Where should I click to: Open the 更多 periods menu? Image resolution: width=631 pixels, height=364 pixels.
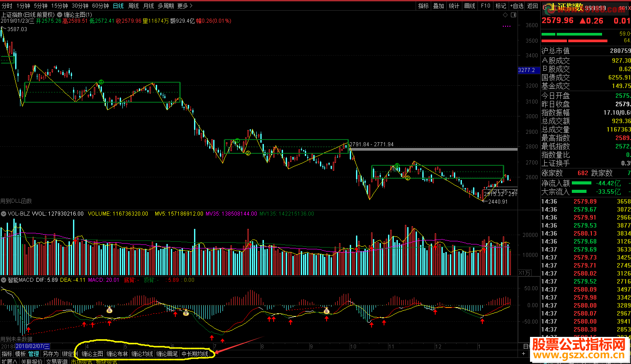point(185,6)
